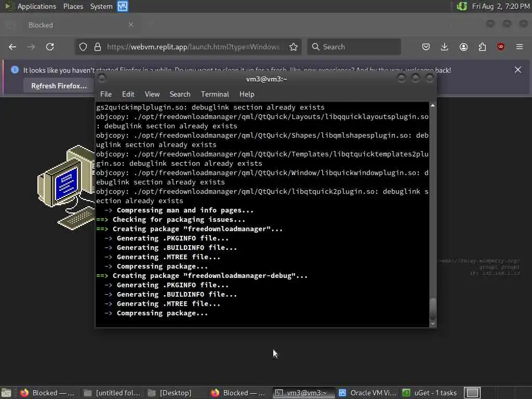The width and height of the screenshot is (532, 399).
Task: Open the System menu in top panel
Action: (101, 6)
